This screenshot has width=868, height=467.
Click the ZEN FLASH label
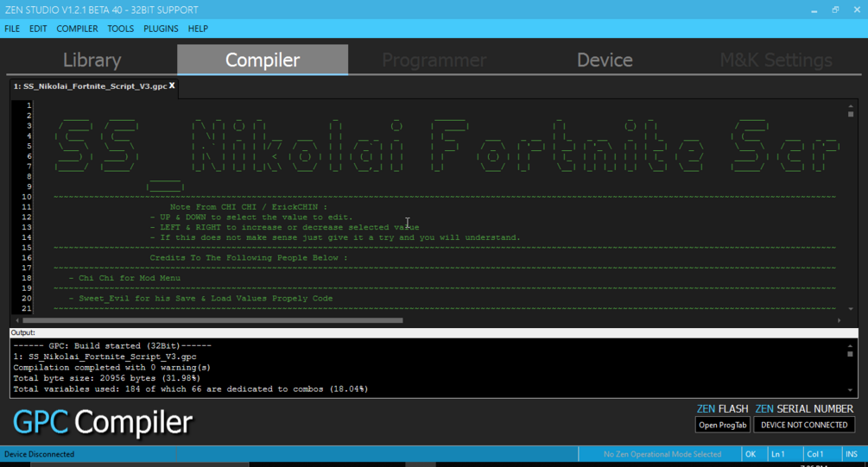(722, 409)
